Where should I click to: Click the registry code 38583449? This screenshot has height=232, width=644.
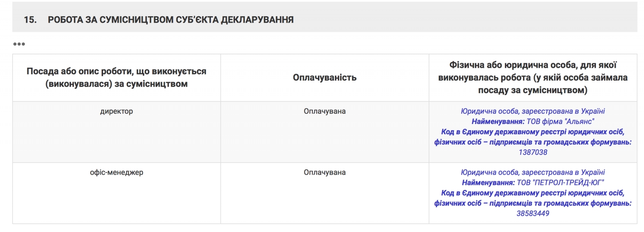click(x=533, y=214)
